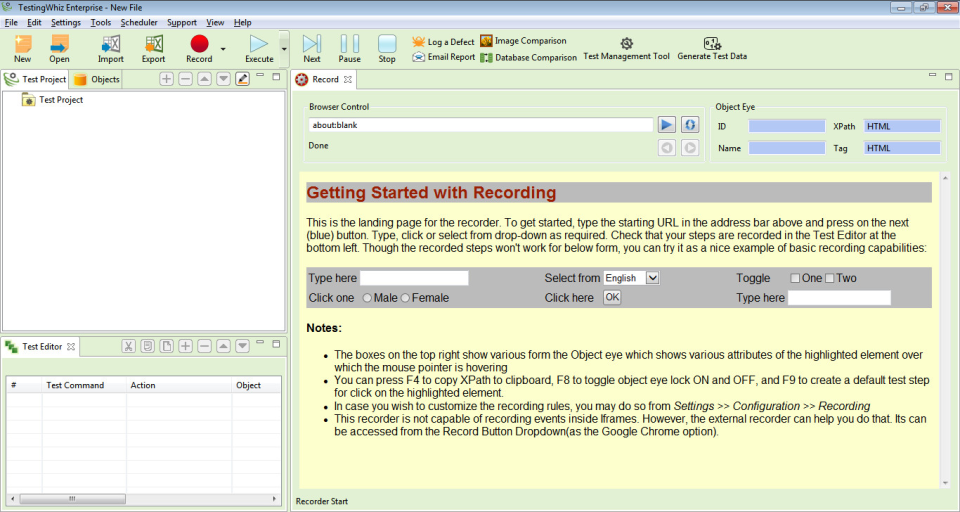The image size is (960, 512).
Task: Click the Export toolbar icon
Action: pyautogui.click(x=154, y=48)
